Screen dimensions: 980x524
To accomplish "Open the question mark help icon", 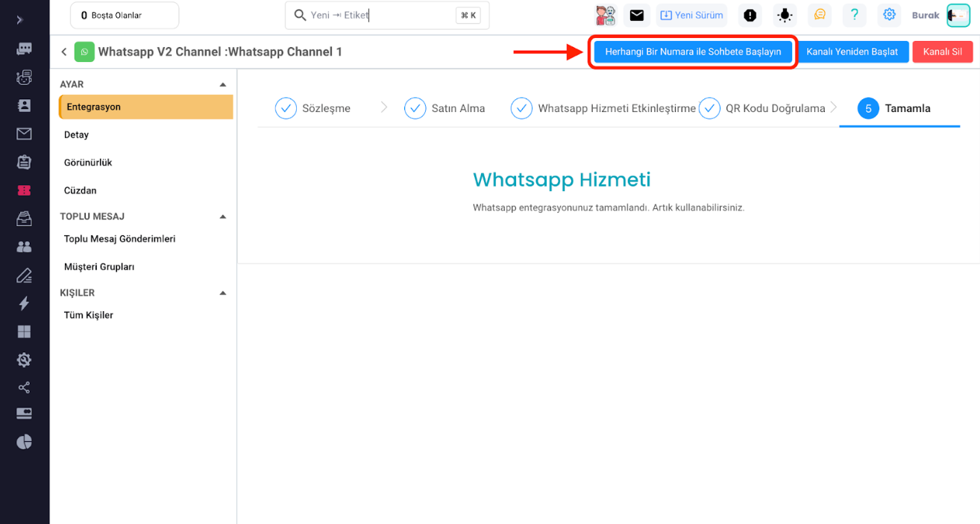I will pos(855,15).
